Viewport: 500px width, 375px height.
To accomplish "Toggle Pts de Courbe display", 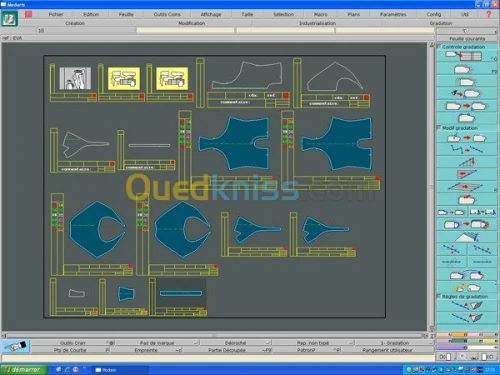I will pyautogui.click(x=70, y=350).
